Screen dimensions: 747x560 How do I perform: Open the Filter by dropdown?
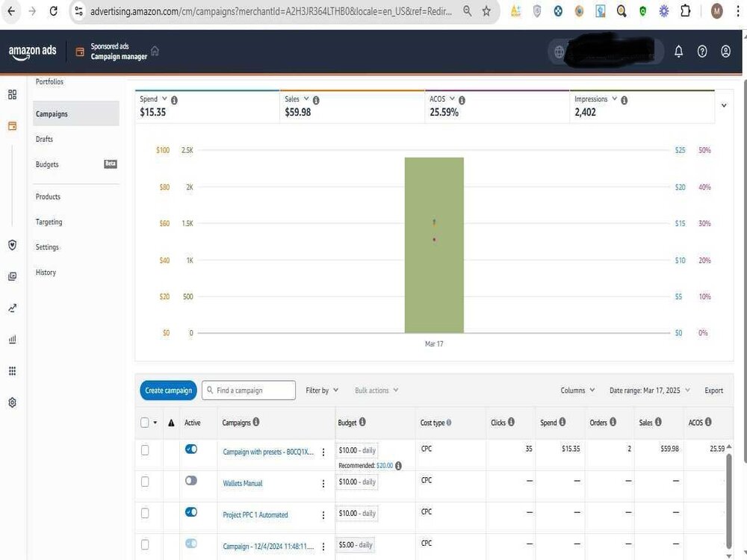(x=321, y=390)
